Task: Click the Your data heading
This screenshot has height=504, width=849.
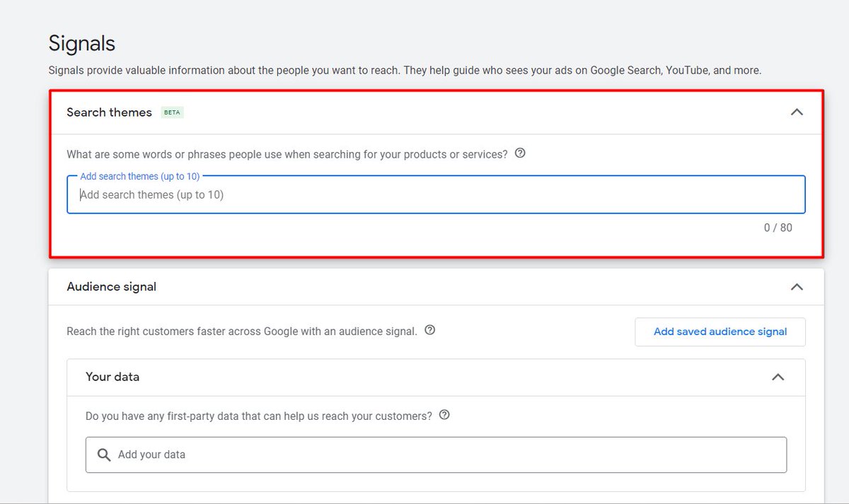Action: (112, 377)
